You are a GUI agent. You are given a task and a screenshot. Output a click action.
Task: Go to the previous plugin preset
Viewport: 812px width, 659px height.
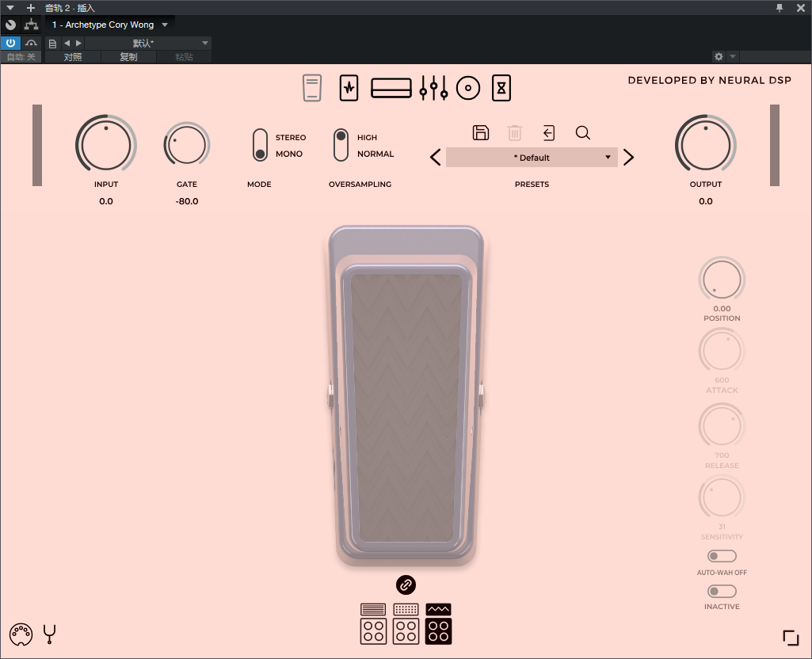click(436, 158)
